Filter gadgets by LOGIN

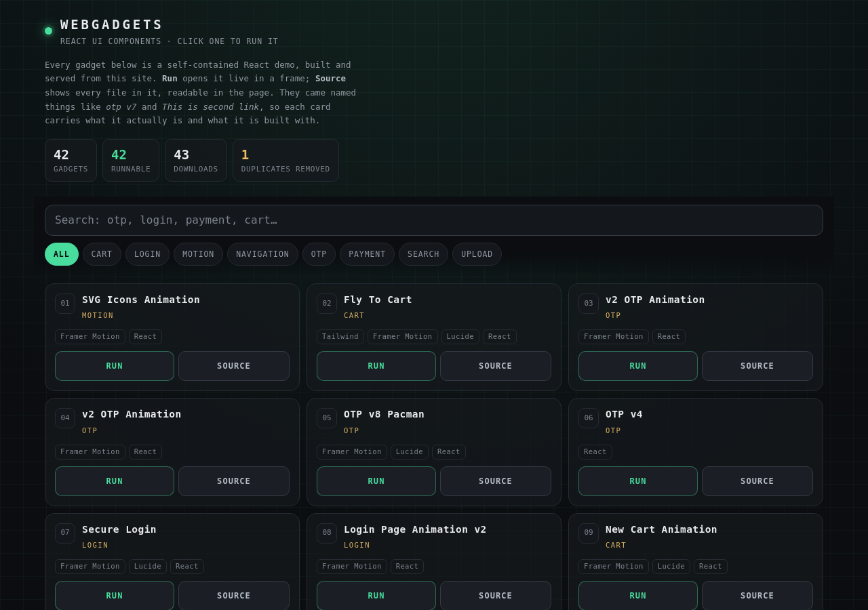click(147, 254)
